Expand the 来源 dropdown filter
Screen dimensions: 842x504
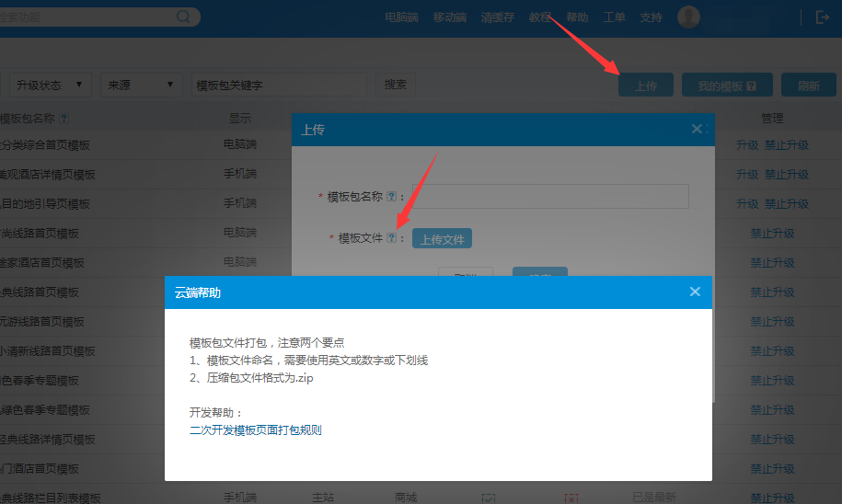(141, 86)
